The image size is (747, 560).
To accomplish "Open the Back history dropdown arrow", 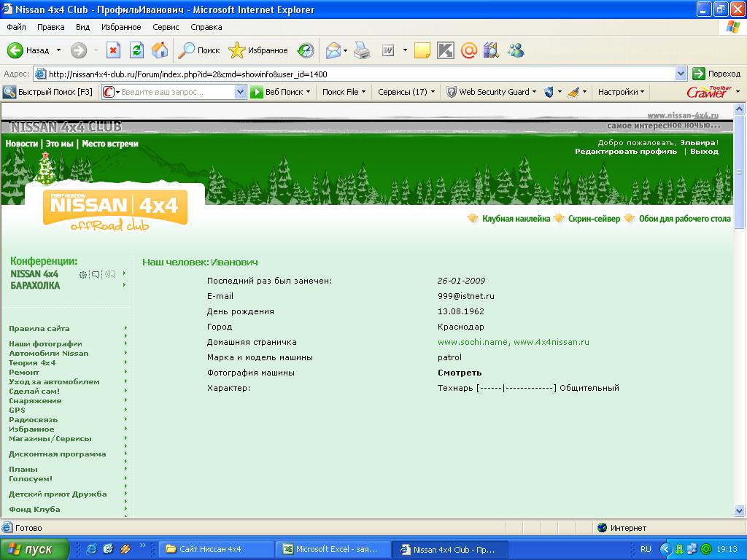I will click(58, 50).
